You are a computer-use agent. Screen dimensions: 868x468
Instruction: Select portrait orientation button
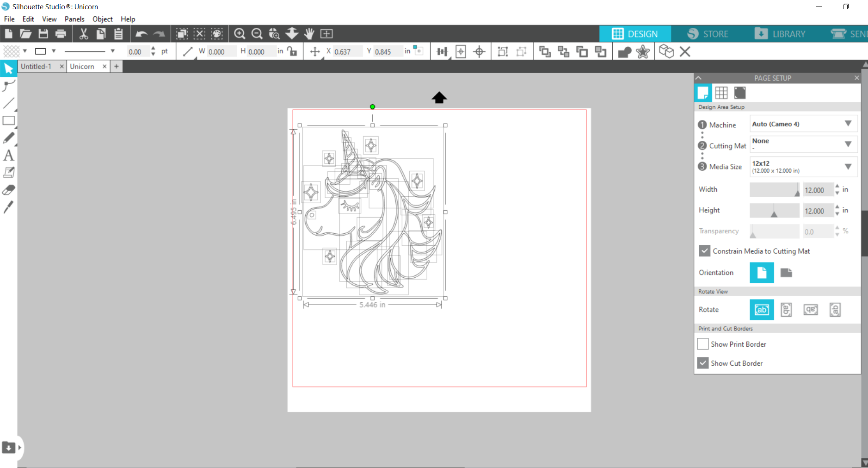point(762,273)
